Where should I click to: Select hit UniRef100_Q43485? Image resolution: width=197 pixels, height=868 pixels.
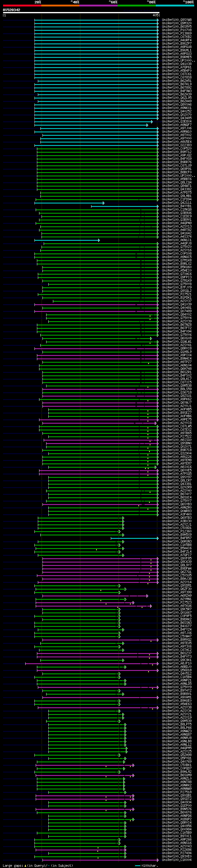[x=177, y=118]
